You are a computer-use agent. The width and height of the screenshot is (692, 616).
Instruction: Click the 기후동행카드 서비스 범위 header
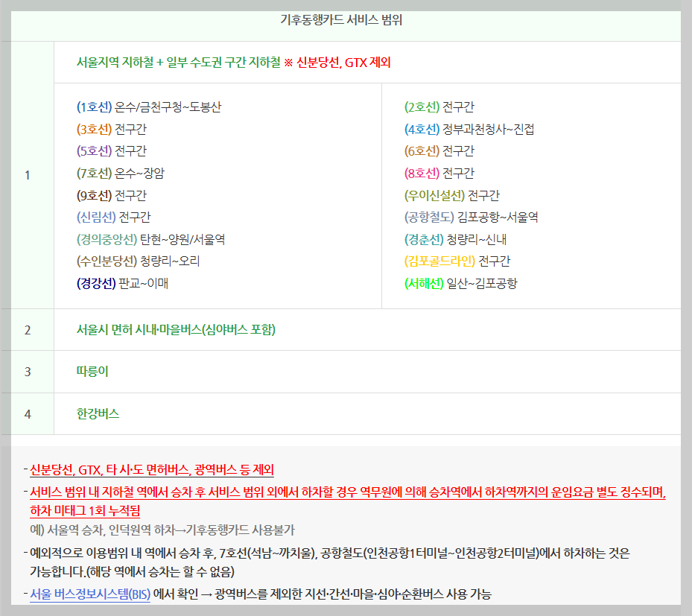(346, 19)
